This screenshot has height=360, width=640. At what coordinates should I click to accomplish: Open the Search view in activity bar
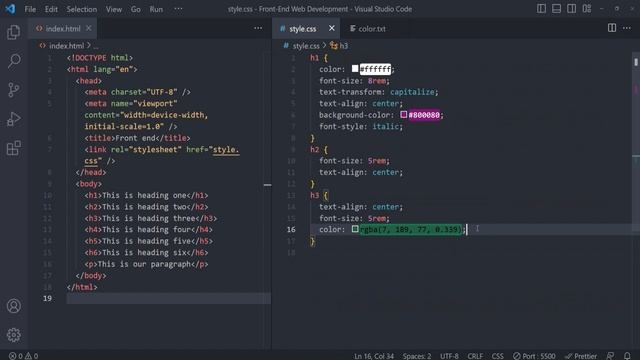[13, 61]
